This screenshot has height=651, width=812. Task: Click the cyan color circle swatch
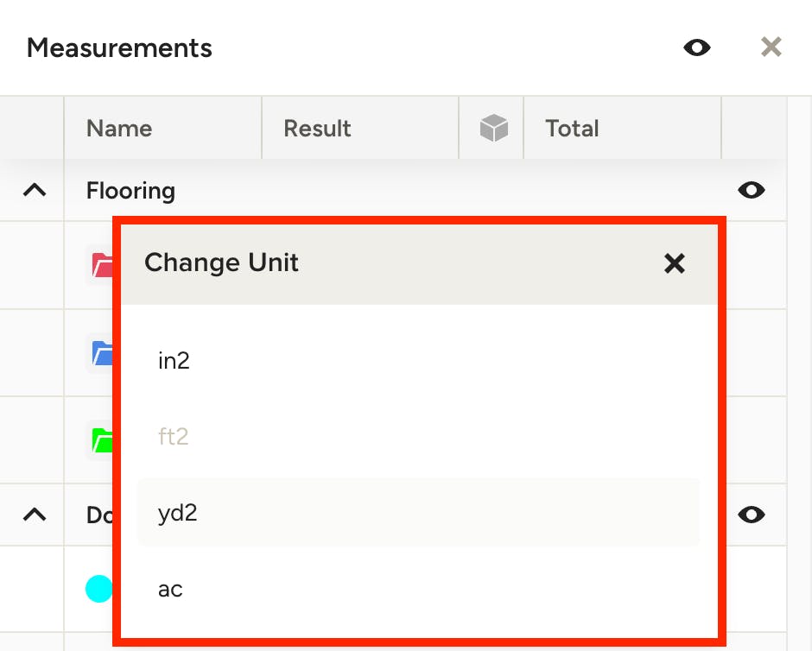coord(99,589)
